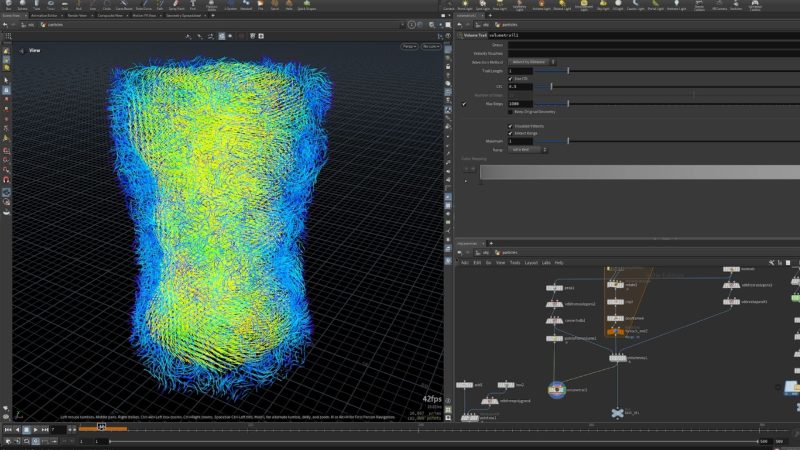The height and width of the screenshot is (450, 800).
Task: Open the Layout menu in network editor
Action: coord(531,262)
